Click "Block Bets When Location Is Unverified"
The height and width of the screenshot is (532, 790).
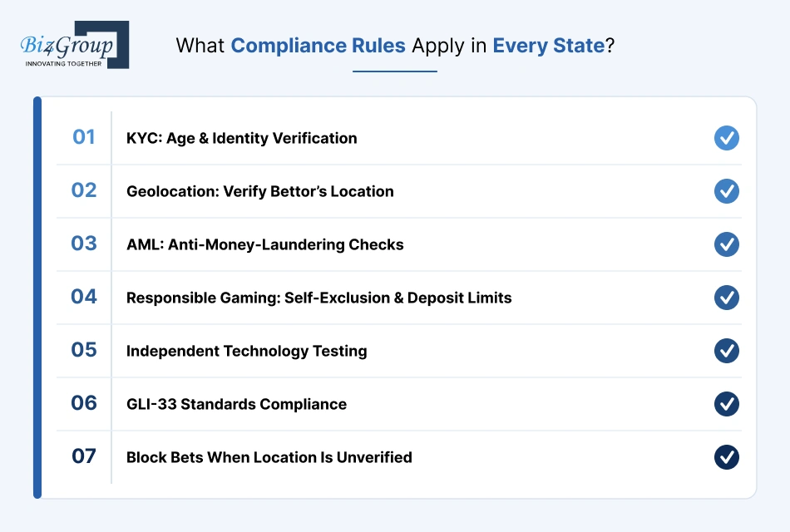click(x=269, y=457)
